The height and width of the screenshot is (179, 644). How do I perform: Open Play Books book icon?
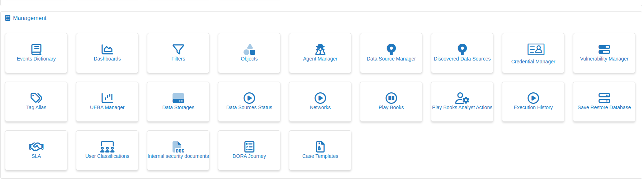pos(391,98)
